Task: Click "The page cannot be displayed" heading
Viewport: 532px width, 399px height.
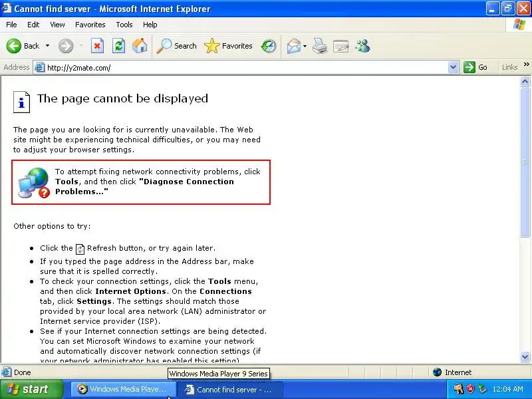Action: coord(122,98)
